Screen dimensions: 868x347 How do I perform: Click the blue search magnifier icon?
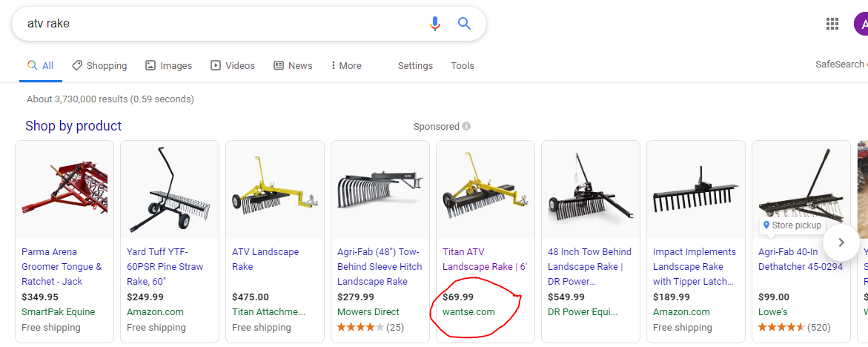pyautogui.click(x=464, y=23)
